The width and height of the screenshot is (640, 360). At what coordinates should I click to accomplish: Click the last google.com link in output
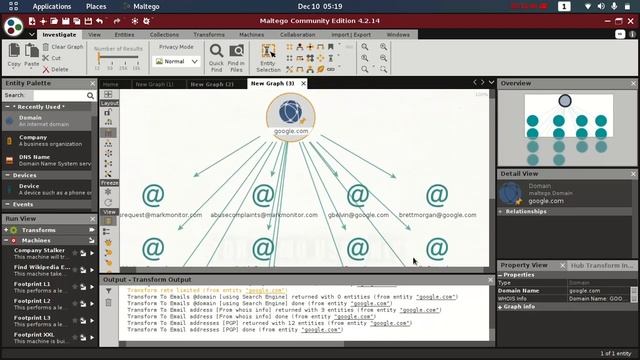tap(321, 330)
